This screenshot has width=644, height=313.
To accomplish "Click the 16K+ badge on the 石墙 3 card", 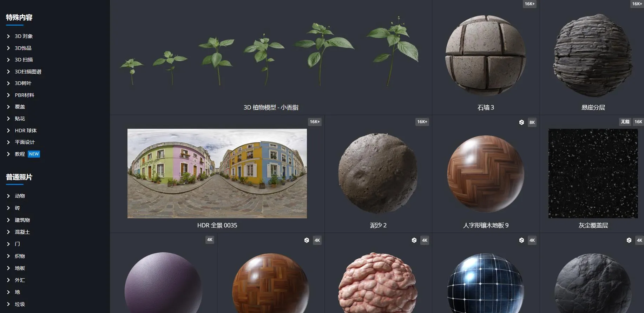I will [x=530, y=4].
